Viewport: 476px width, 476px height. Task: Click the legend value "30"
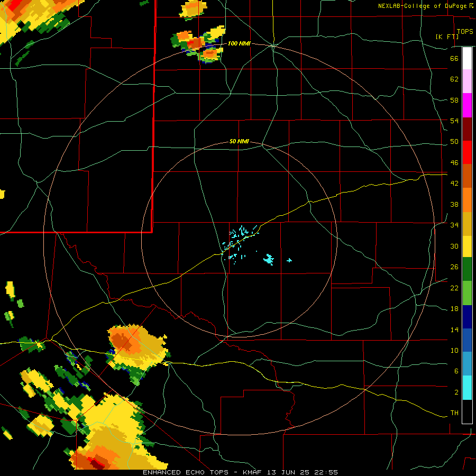454,246
